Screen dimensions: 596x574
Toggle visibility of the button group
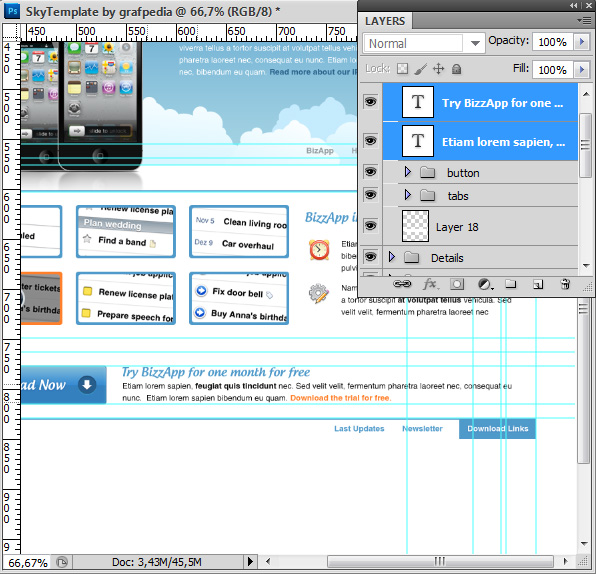tap(371, 172)
